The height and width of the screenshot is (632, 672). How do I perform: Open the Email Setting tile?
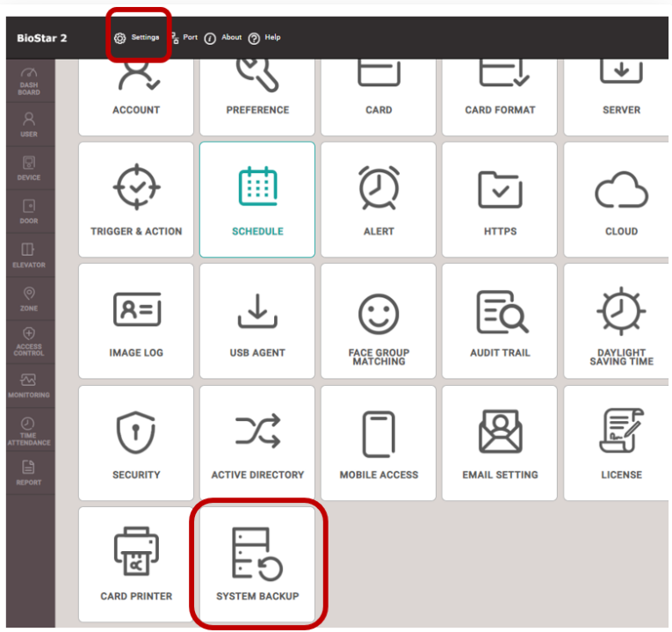click(500, 442)
